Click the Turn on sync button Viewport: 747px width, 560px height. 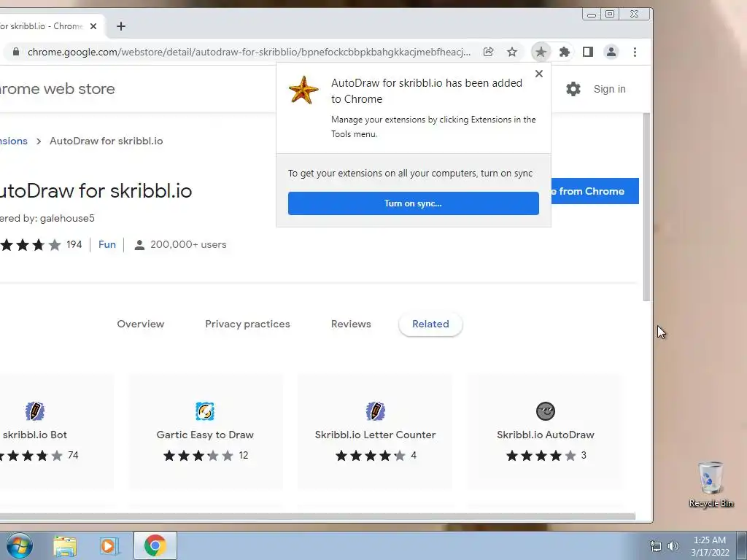pos(414,203)
